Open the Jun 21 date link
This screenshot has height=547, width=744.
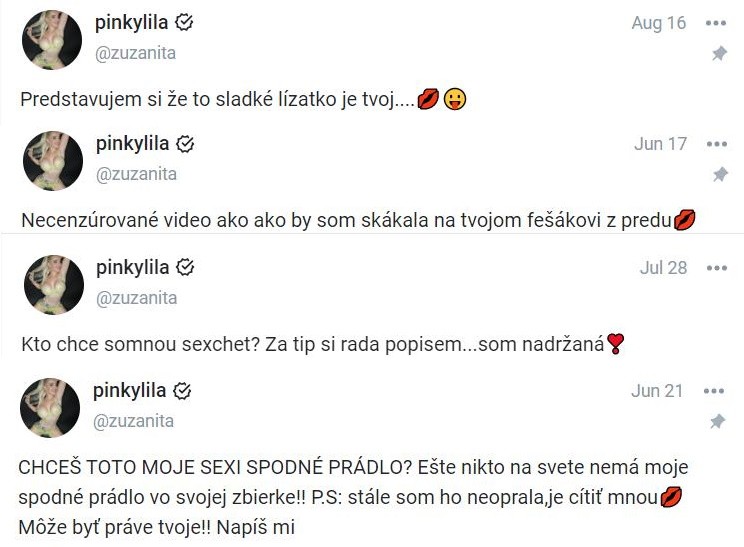click(x=657, y=391)
